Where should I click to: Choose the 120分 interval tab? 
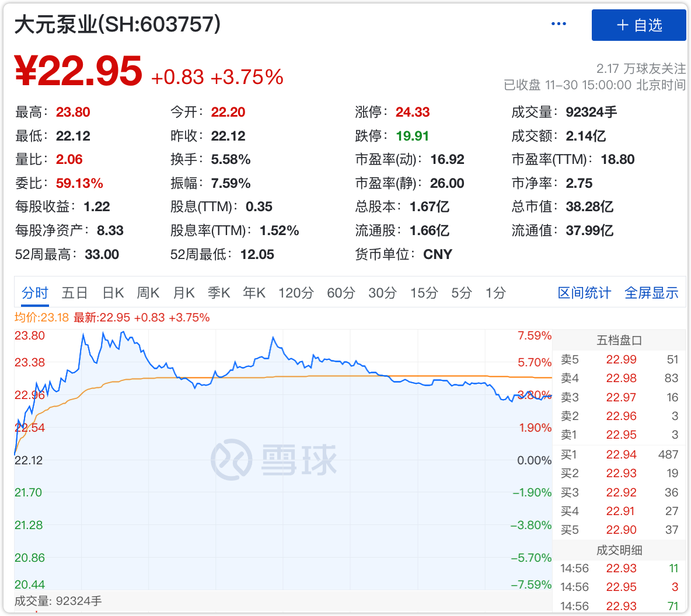[x=296, y=293]
